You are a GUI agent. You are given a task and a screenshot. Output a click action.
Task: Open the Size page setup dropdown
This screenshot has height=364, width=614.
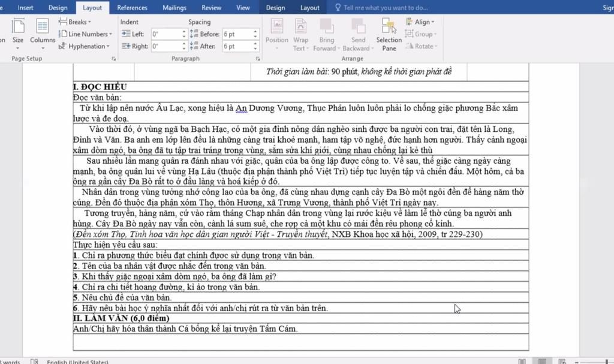click(17, 34)
